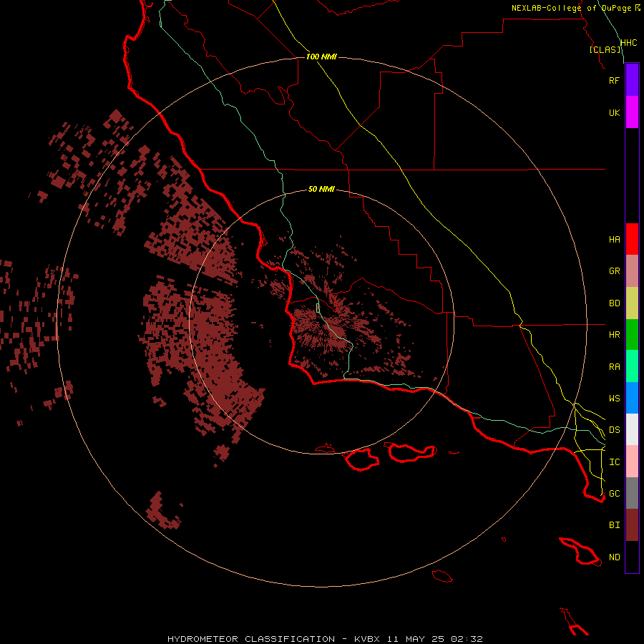
Task: Click the 'WS' legend label
Action: (x=614, y=399)
